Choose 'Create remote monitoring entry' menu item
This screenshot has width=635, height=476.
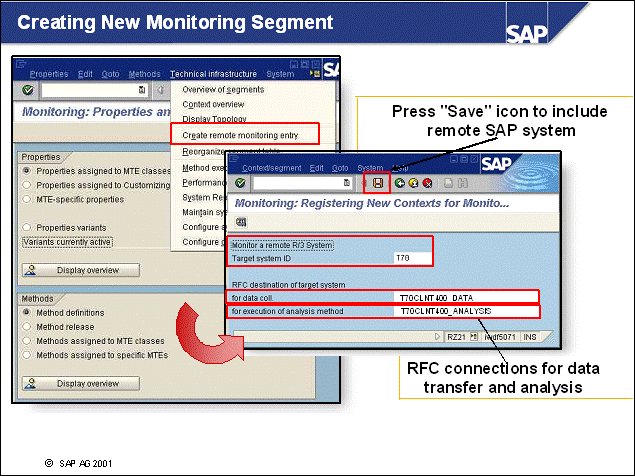(244, 133)
